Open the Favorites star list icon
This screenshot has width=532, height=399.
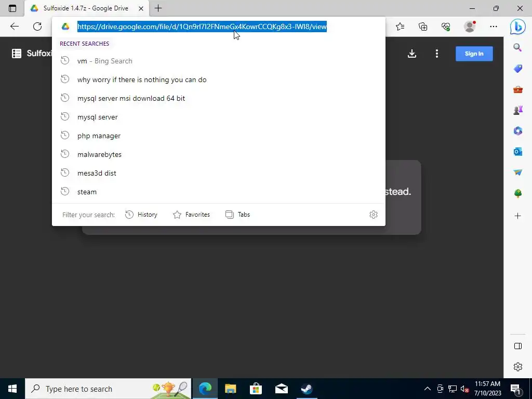coord(400,26)
